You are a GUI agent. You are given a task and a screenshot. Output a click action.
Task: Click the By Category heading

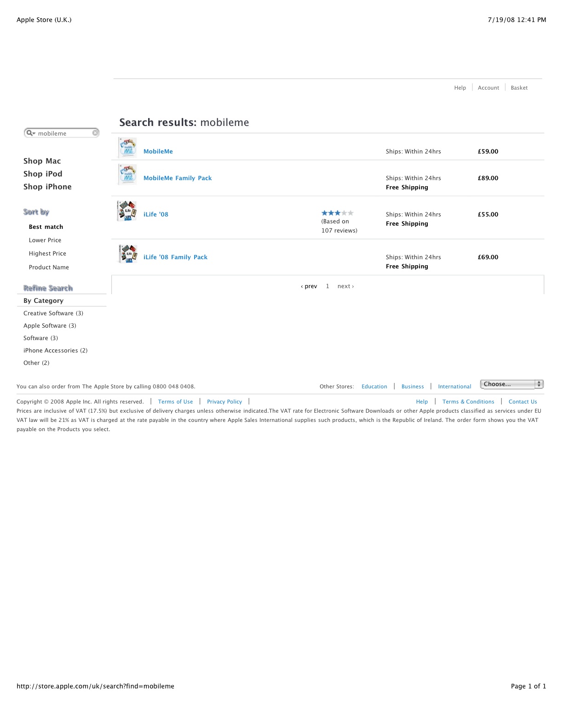pos(43,301)
